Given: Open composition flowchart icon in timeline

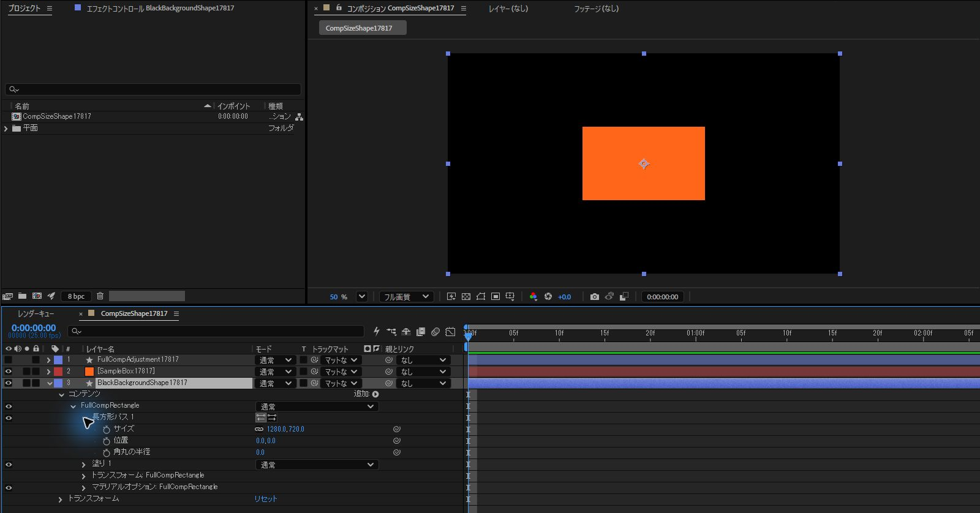Looking at the screenshot, I should pos(391,332).
